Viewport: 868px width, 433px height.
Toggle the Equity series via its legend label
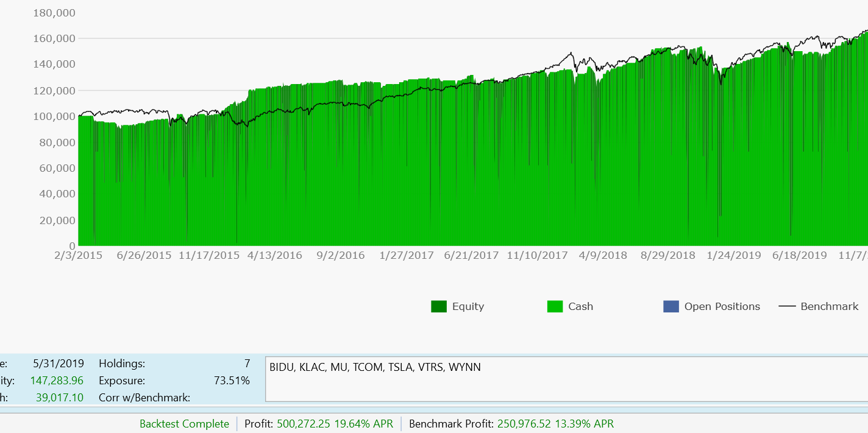tap(468, 306)
